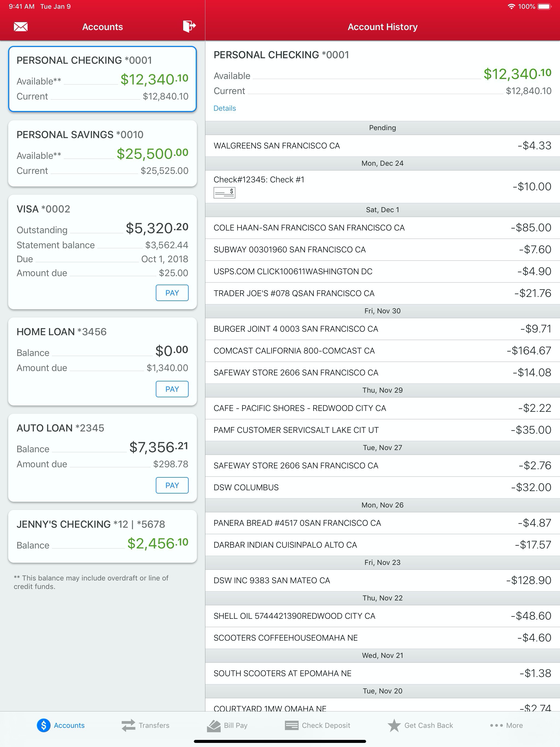560x747 pixels.
Task: Tap PAY on the VISA *0002 card
Action: pos(172,293)
